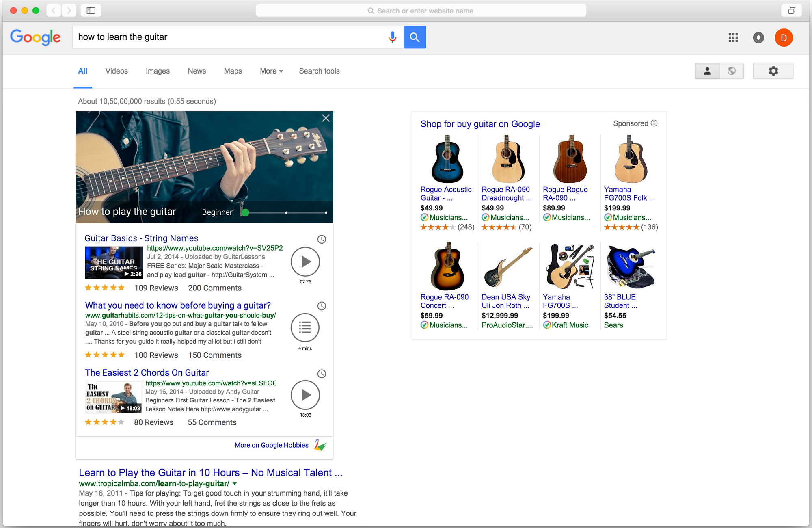Viewport: 812px width, 528px height.
Task: Set skill level slider to the green Beginner handle
Action: click(x=245, y=212)
